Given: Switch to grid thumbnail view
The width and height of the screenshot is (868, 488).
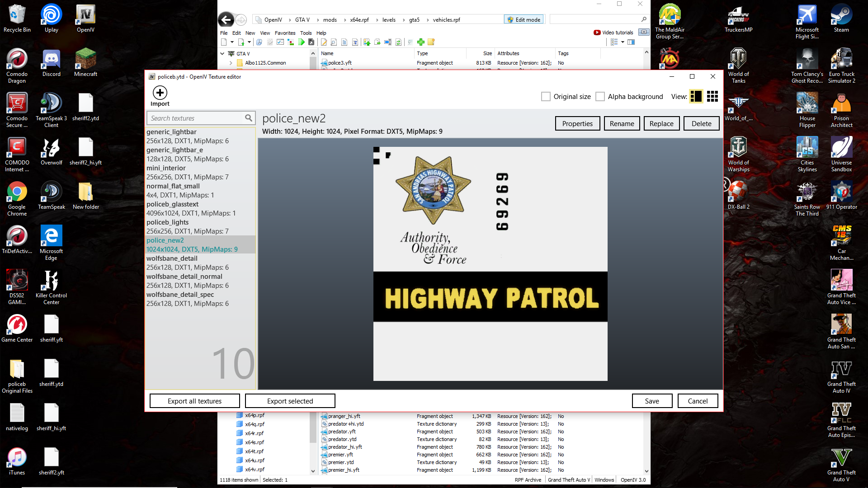Looking at the screenshot, I should pyautogui.click(x=712, y=96).
